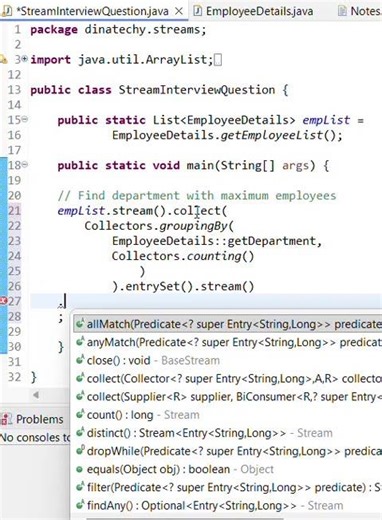This screenshot has height=520, width=382.
Task: Choose collect(Supplier<R> supplier...) proposal
Action: [228, 397]
